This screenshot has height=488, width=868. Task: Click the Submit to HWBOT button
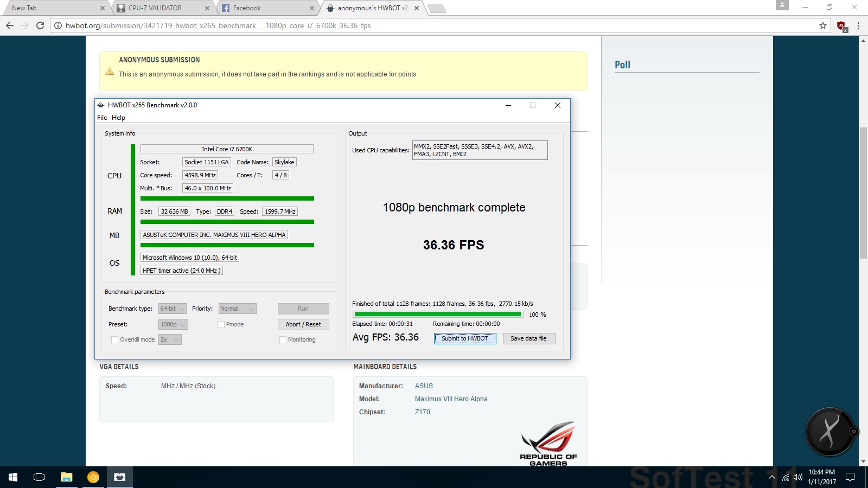pyautogui.click(x=465, y=338)
